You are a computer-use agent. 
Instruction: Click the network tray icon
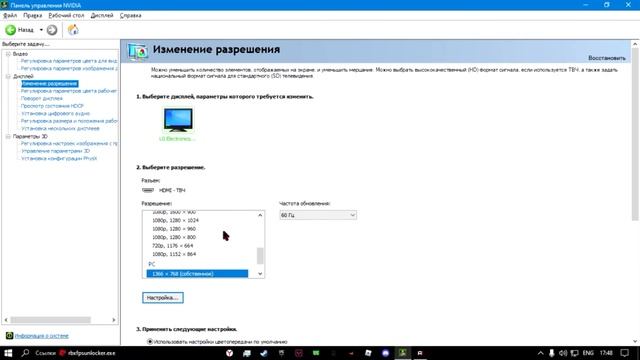(574, 353)
